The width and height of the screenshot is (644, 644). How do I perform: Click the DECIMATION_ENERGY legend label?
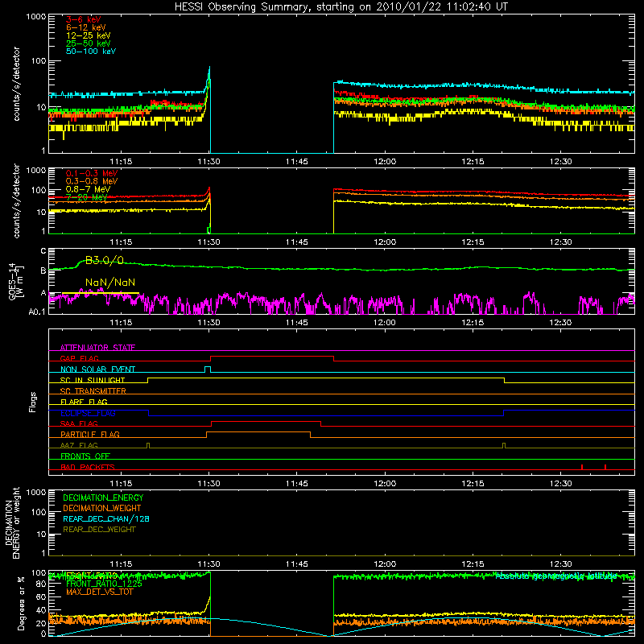pyautogui.click(x=103, y=497)
